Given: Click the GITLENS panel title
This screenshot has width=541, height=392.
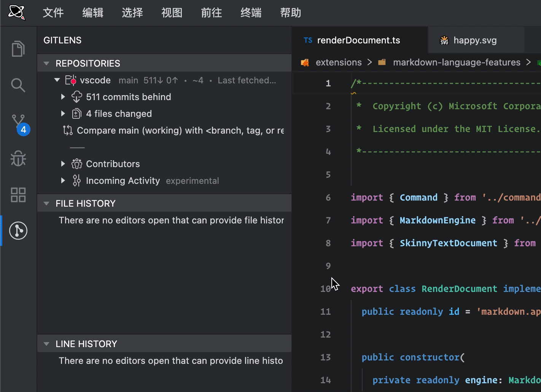Looking at the screenshot, I should (x=62, y=40).
